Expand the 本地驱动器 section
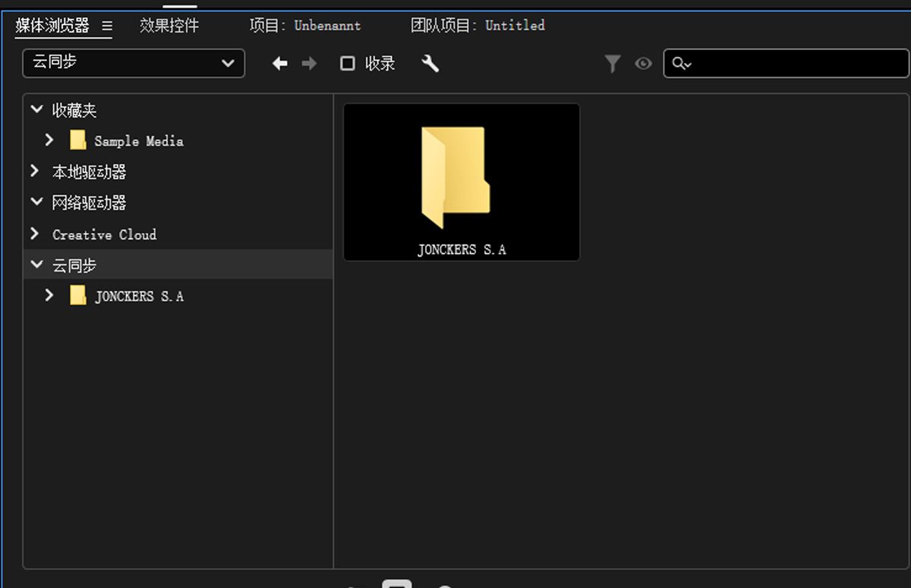The width and height of the screenshot is (911, 588). click(x=35, y=171)
